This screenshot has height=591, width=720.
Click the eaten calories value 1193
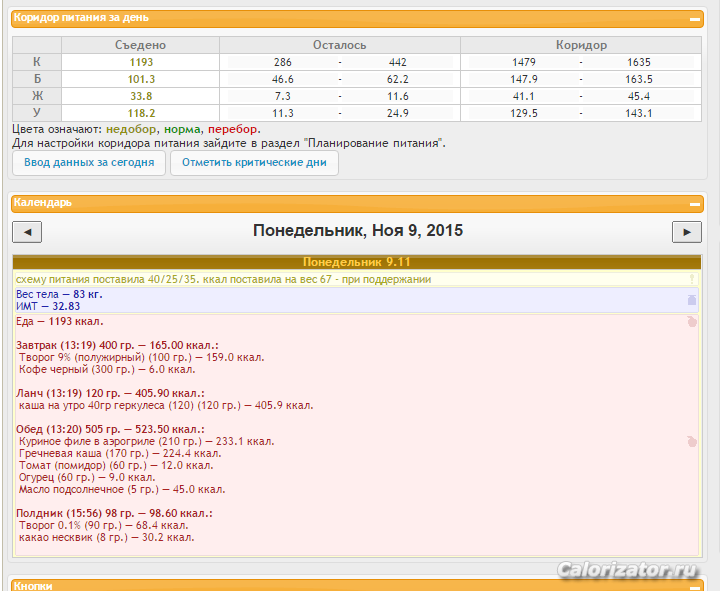click(140, 62)
